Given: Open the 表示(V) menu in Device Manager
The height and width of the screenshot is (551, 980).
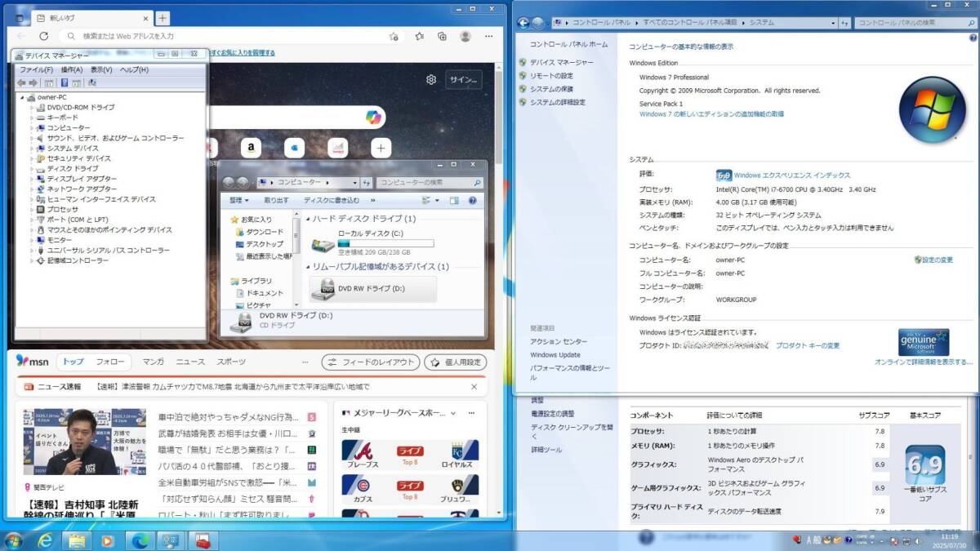Looking at the screenshot, I should point(101,69).
